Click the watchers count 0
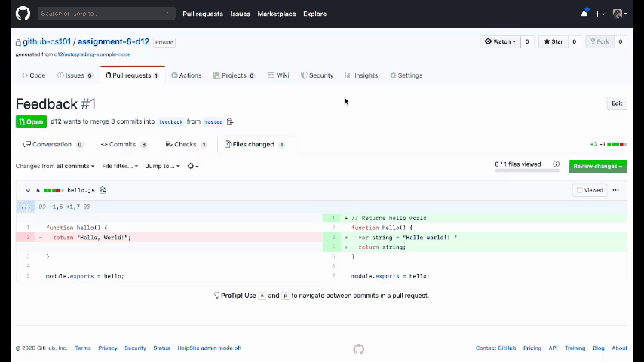The width and height of the screenshot is (644, 362). pyautogui.click(x=527, y=41)
